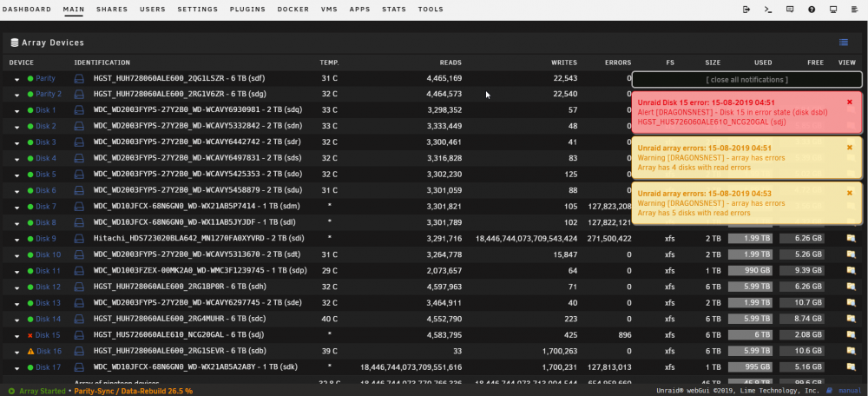Open the dropdown arrow beside Disk 4

click(x=16, y=160)
